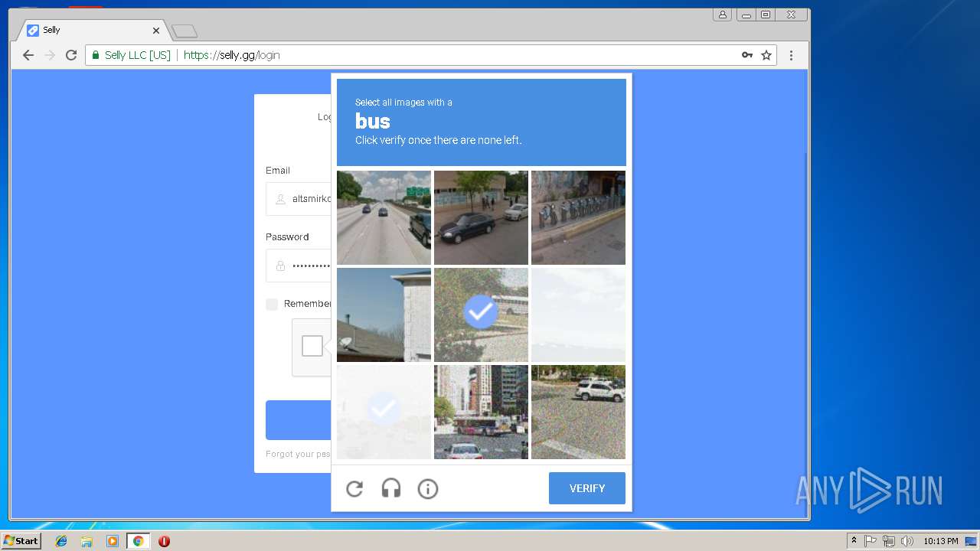This screenshot has height=551, width=980.
Task: Switch to Chrome taskbar icon
Action: pyautogui.click(x=138, y=541)
